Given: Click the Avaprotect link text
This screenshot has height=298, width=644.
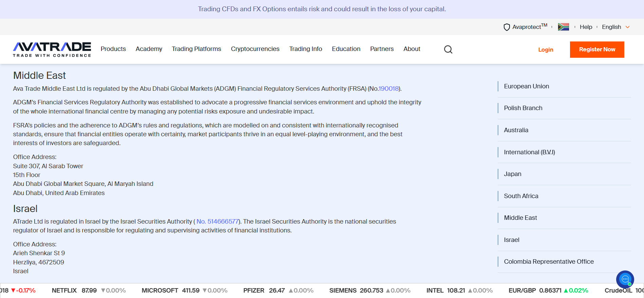Looking at the screenshot, I should tap(530, 27).
